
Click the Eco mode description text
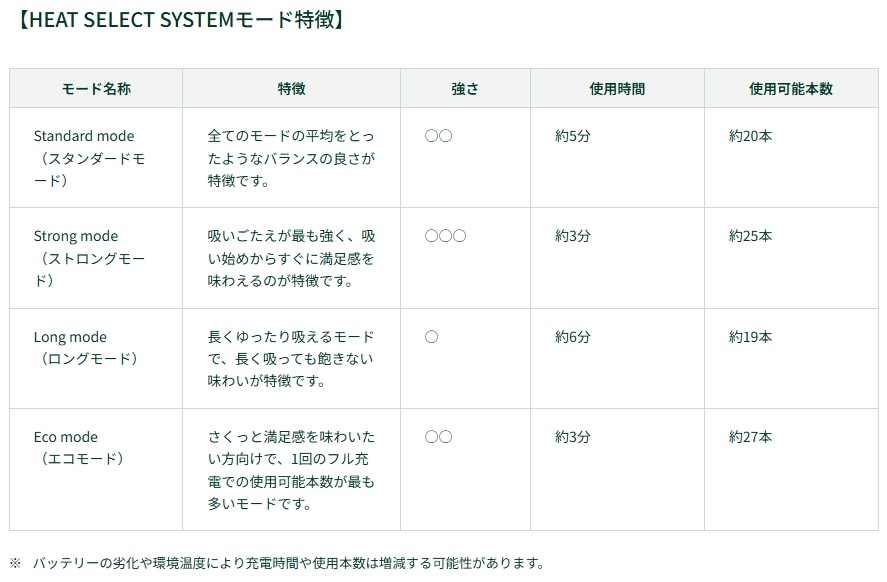click(x=291, y=470)
